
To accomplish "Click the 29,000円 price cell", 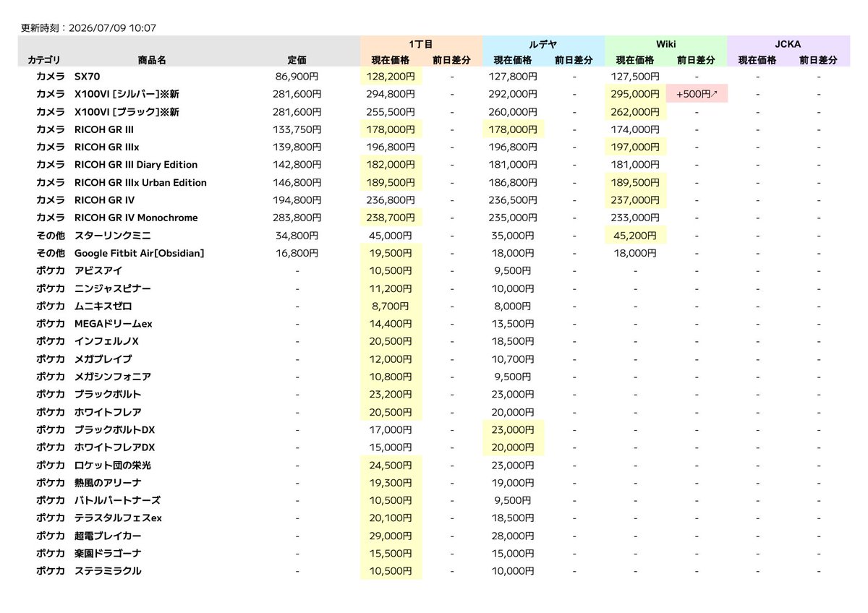I will pyautogui.click(x=391, y=536).
